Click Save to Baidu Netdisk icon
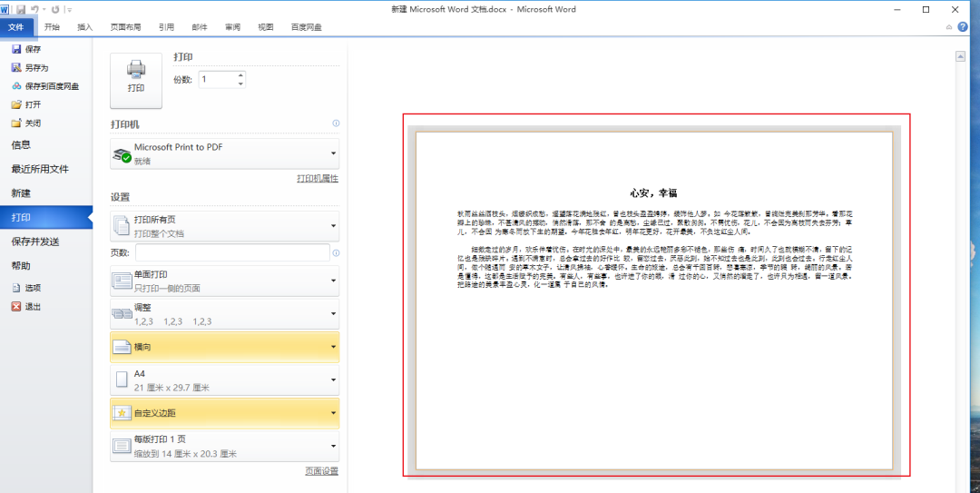Screen dimensions: 980x493 pos(16,86)
